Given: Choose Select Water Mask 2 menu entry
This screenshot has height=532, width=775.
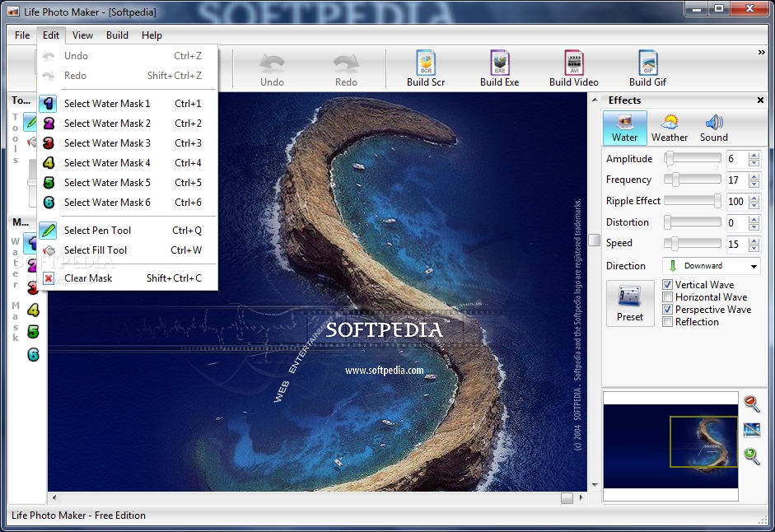Looking at the screenshot, I should tap(128, 123).
